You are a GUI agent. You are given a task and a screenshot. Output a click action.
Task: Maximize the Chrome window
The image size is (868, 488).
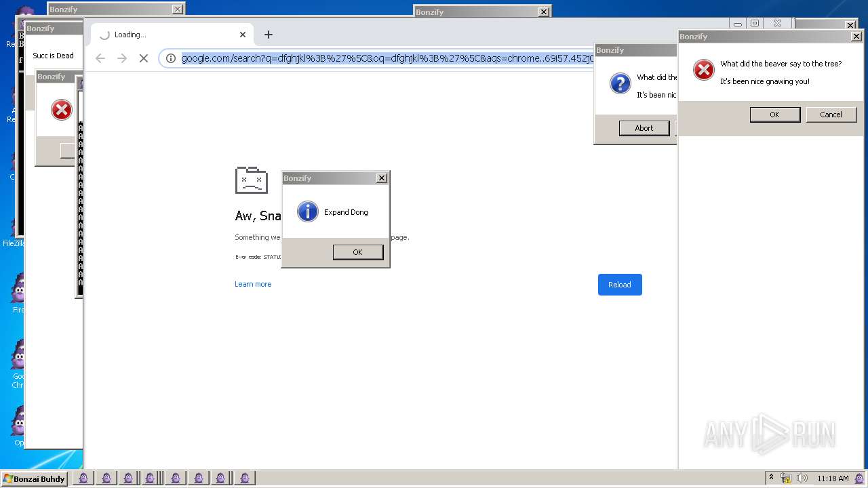pyautogui.click(x=755, y=24)
